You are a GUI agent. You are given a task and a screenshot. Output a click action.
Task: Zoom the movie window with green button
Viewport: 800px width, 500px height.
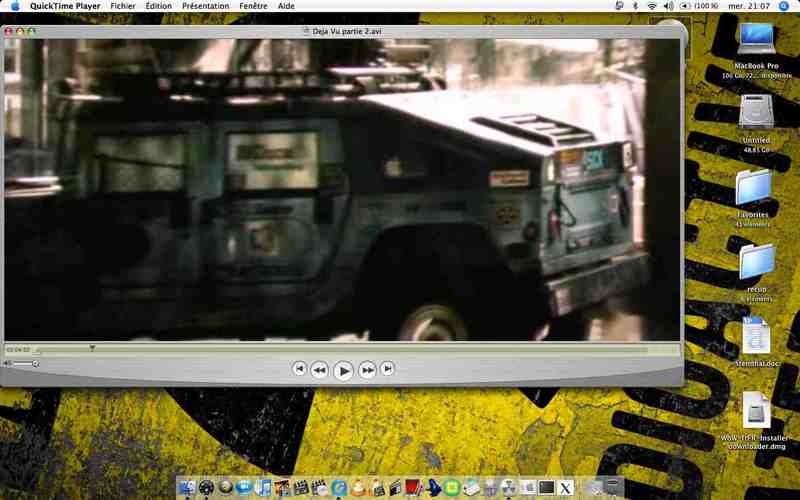pos(31,31)
